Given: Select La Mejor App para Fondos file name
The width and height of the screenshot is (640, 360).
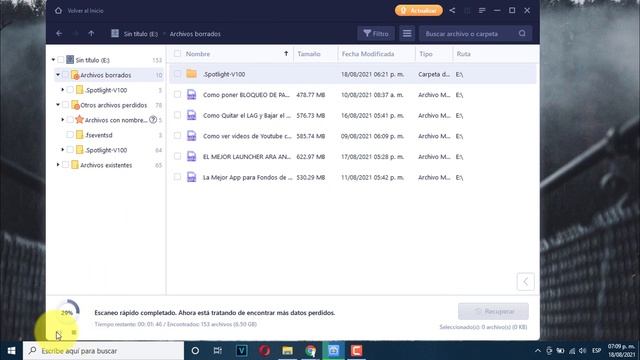Looking at the screenshot, I should (247, 177).
